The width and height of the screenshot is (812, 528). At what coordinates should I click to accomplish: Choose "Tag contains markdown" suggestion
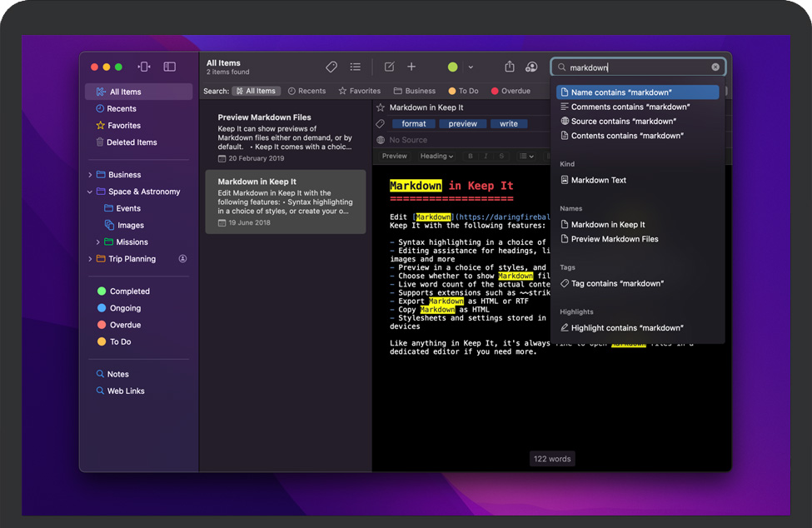pos(616,283)
